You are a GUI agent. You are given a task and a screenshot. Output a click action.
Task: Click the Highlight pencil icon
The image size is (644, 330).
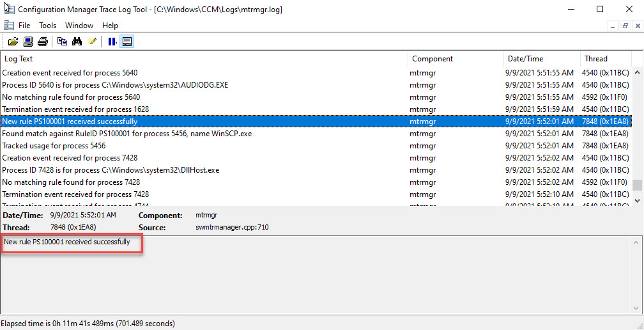tap(92, 42)
